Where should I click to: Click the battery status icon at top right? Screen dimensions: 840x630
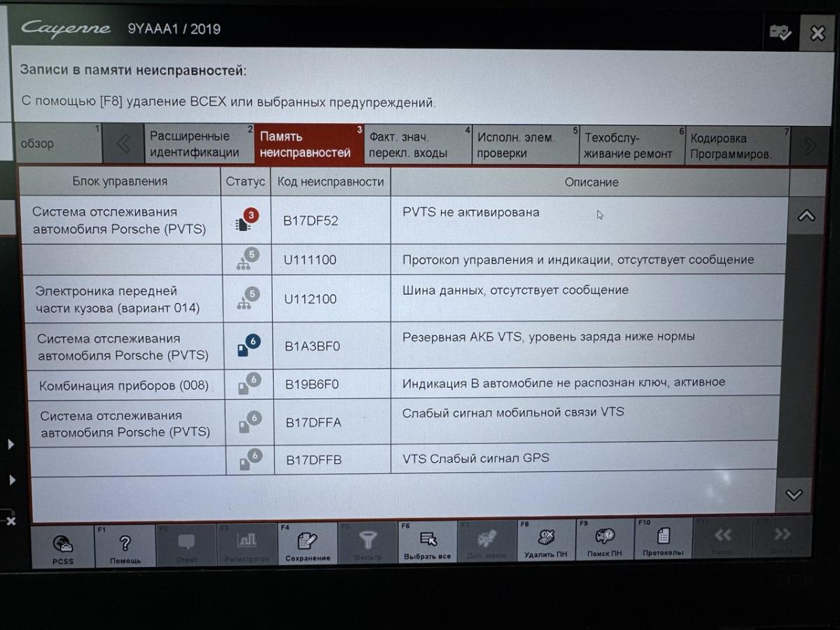(x=780, y=32)
